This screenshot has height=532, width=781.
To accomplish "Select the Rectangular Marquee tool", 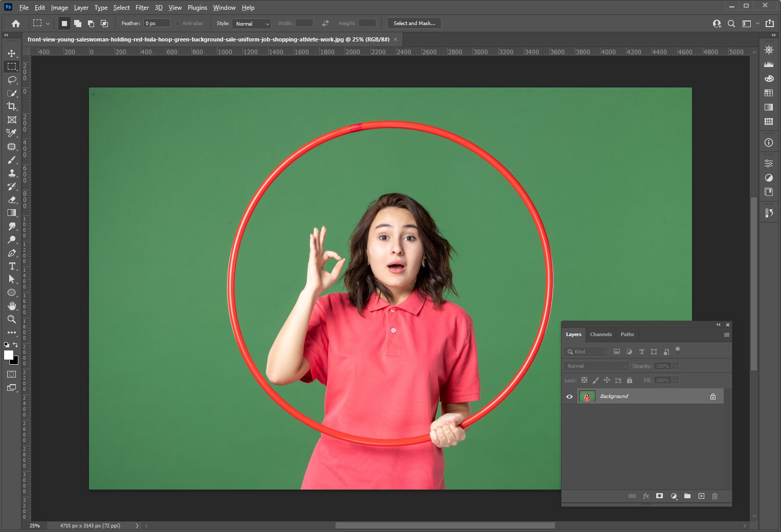I will pyautogui.click(x=12, y=66).
